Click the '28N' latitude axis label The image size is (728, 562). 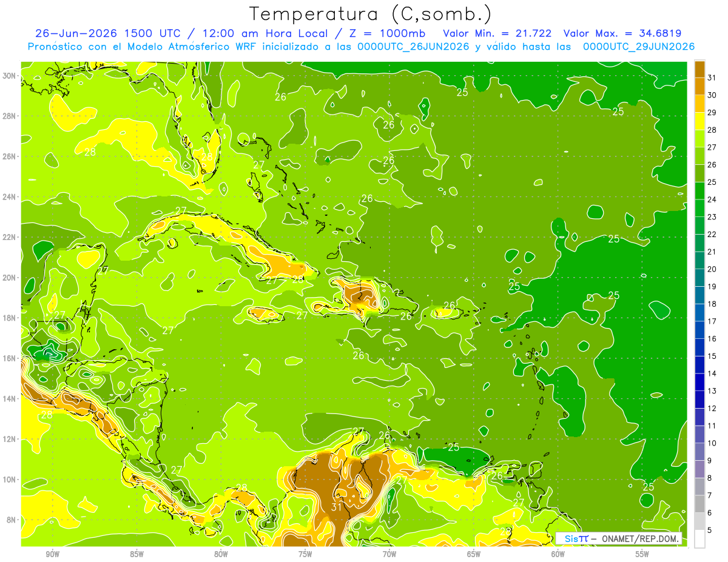pyautogui.click(x=10, y=116)
